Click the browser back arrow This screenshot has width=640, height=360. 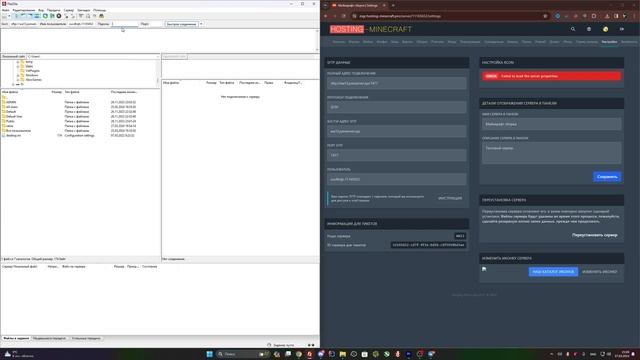coord(326,16)
